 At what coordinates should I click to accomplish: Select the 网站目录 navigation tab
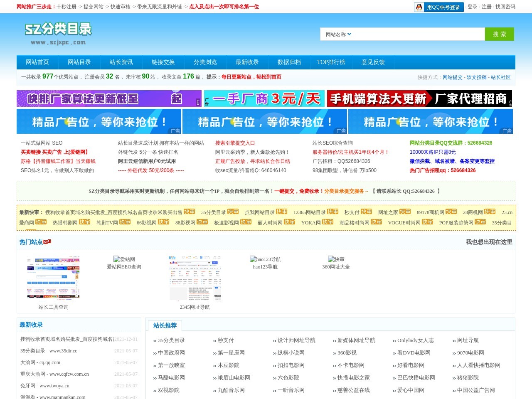(79, 62)
